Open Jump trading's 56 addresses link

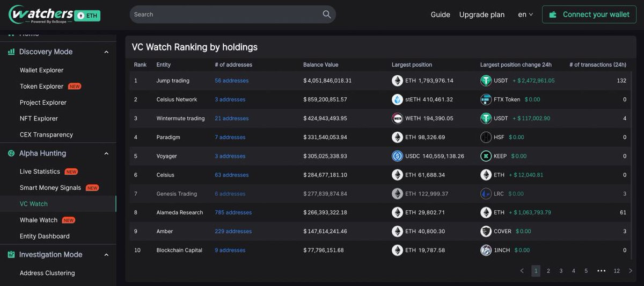tap(232, 81)
